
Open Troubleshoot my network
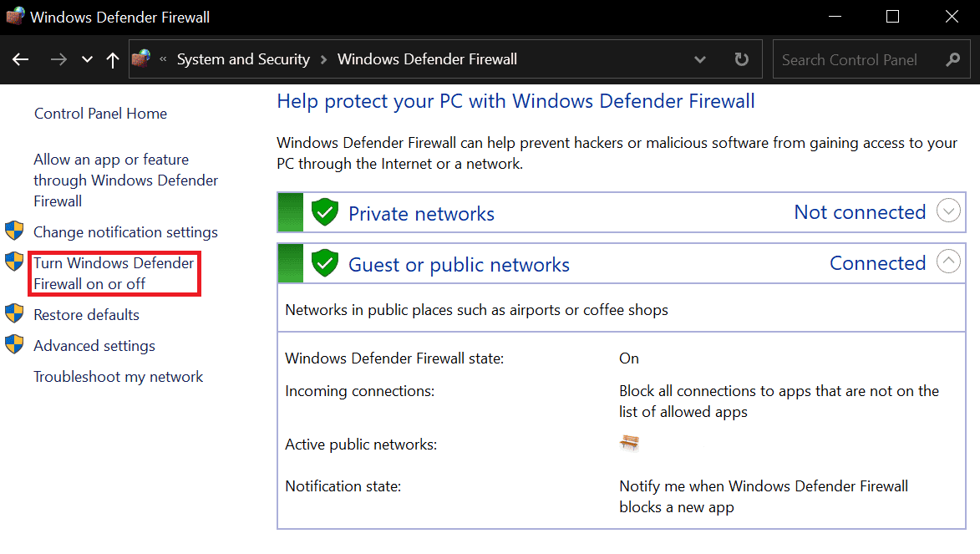[x=118, y=376]
